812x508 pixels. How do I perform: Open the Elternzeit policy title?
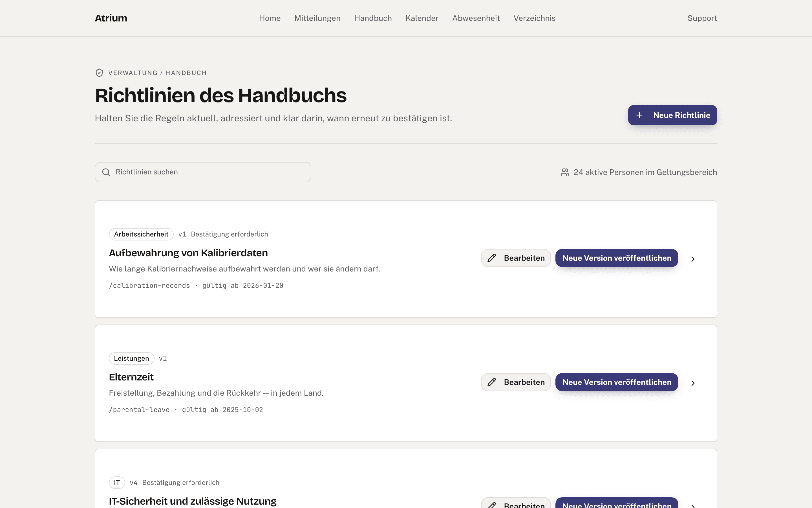pos(131,377)
